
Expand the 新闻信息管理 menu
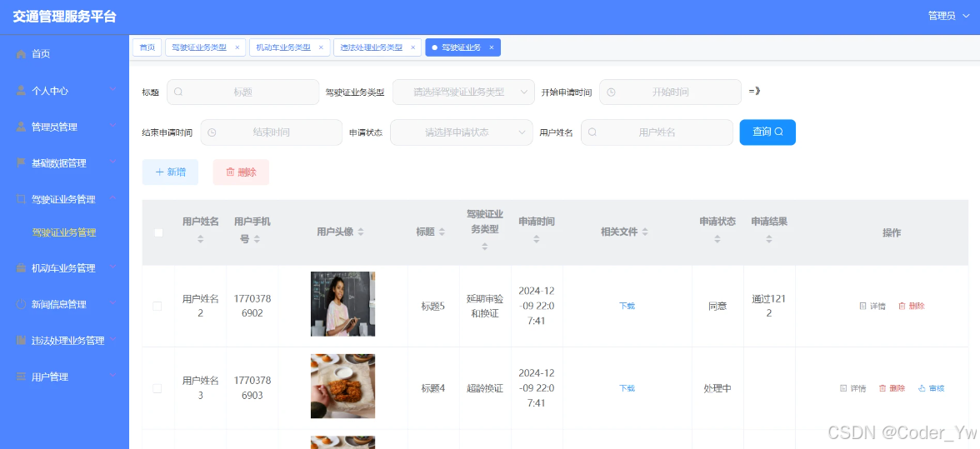[x=113, y=303]
